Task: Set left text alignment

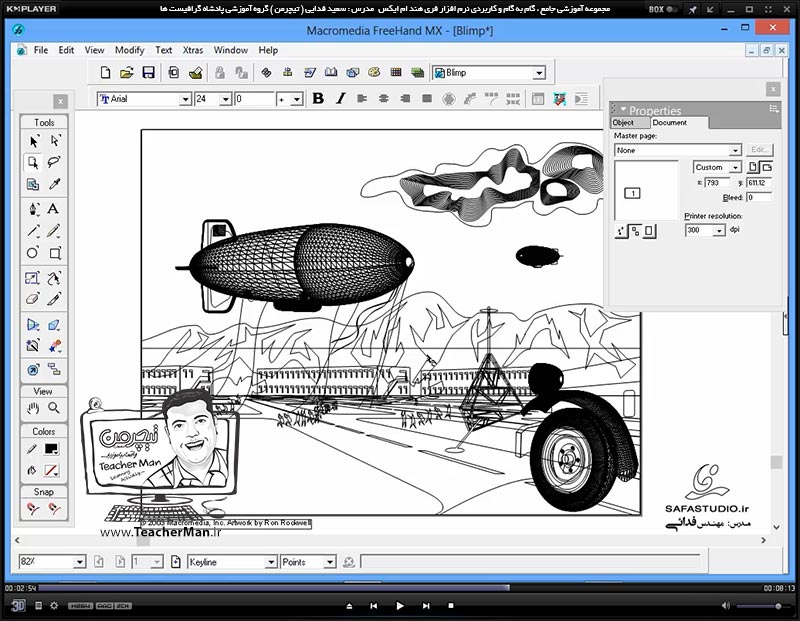Action: (x=362, y=98)
